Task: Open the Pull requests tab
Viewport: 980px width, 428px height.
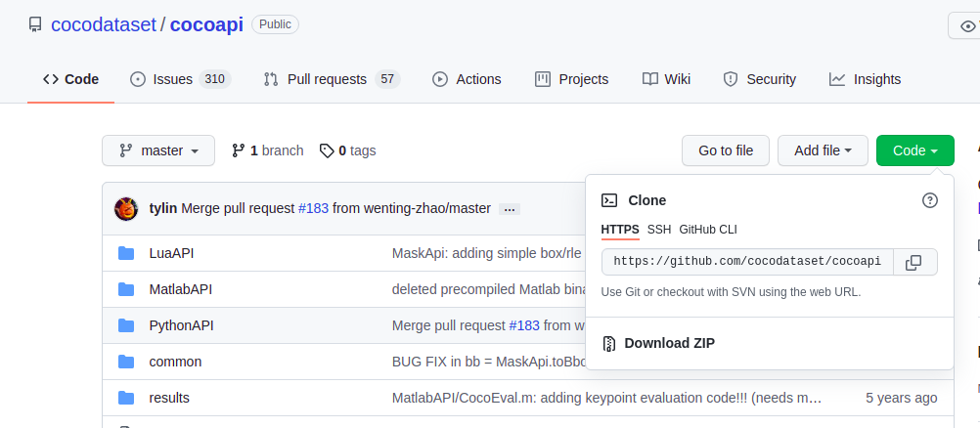Action: point(332,79)
